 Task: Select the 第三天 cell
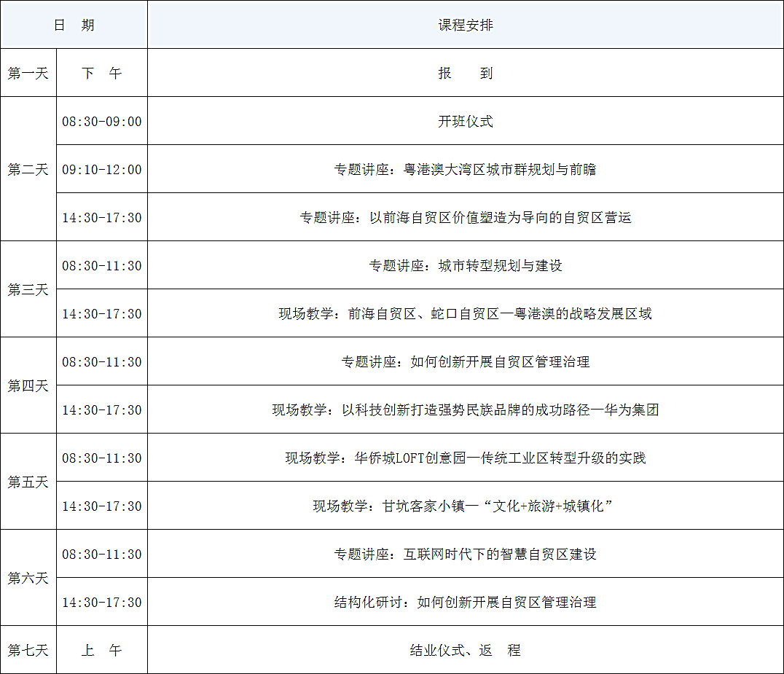28,289
